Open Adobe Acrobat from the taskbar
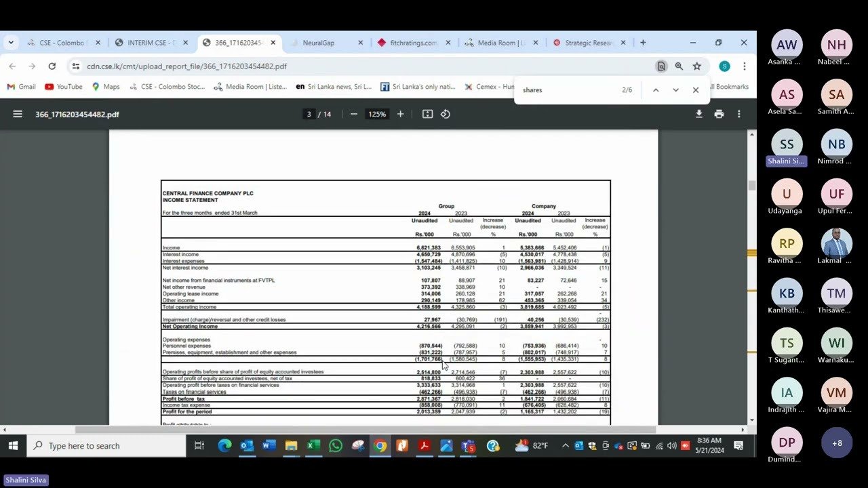Screen dimensions: 868x488 [424, 446]
